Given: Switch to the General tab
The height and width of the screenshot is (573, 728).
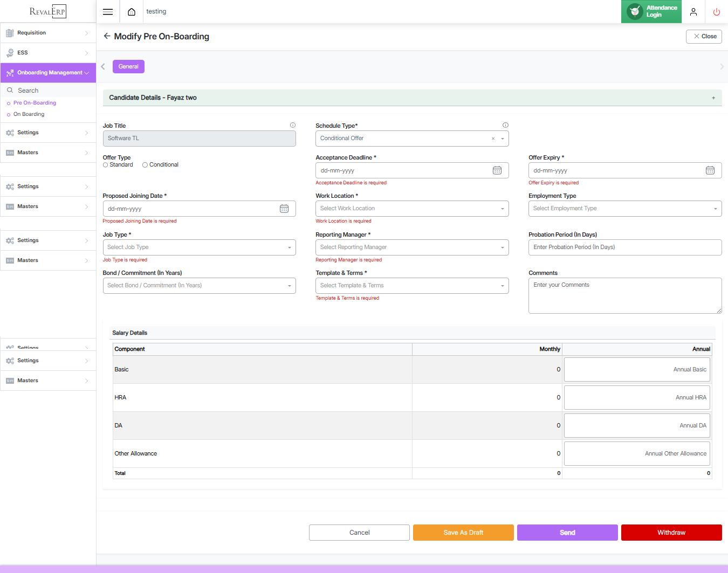Looking at the screenshot, I should 128,67.
